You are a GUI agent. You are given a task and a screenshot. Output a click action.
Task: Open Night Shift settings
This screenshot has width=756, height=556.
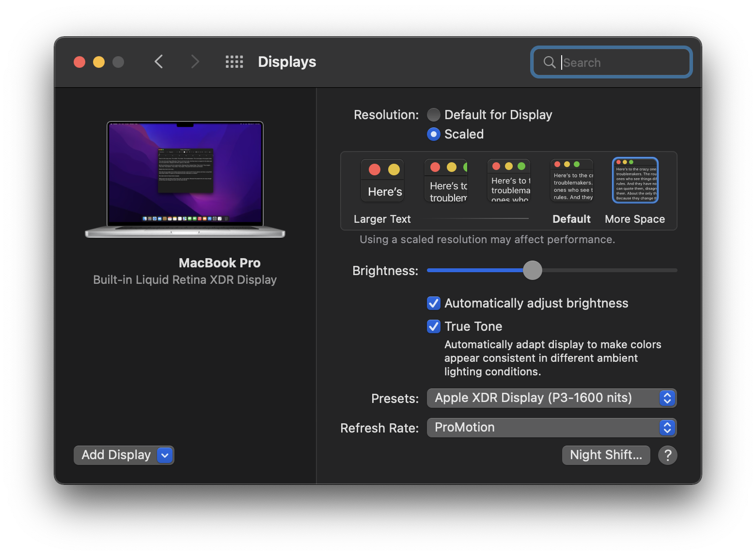click(606, 455)
